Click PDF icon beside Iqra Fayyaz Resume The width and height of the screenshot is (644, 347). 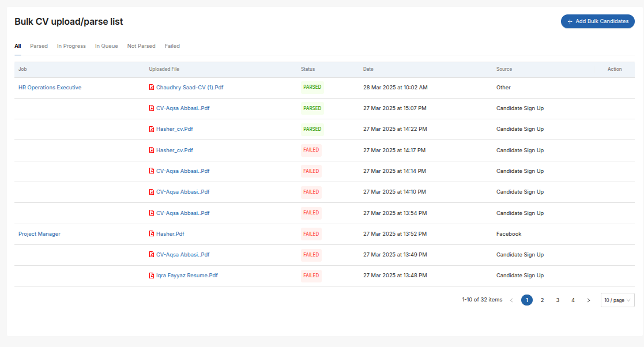click(x=152, y=276)
